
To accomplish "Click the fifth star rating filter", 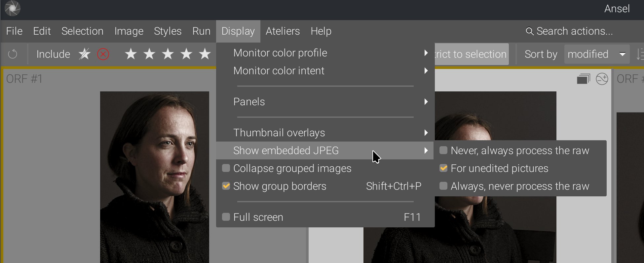I will pos(205,54).
